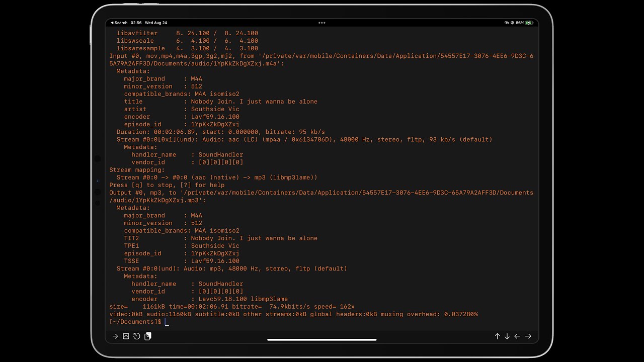
Task: Click the input 'encoder : Lavf59.16.100' line
Action: [x=182, y=117]
